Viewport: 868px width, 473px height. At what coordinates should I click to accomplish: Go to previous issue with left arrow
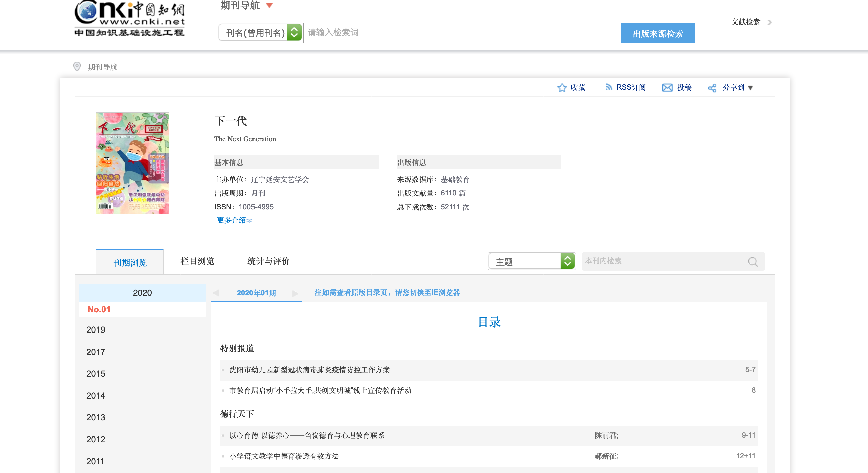[216, 293]
